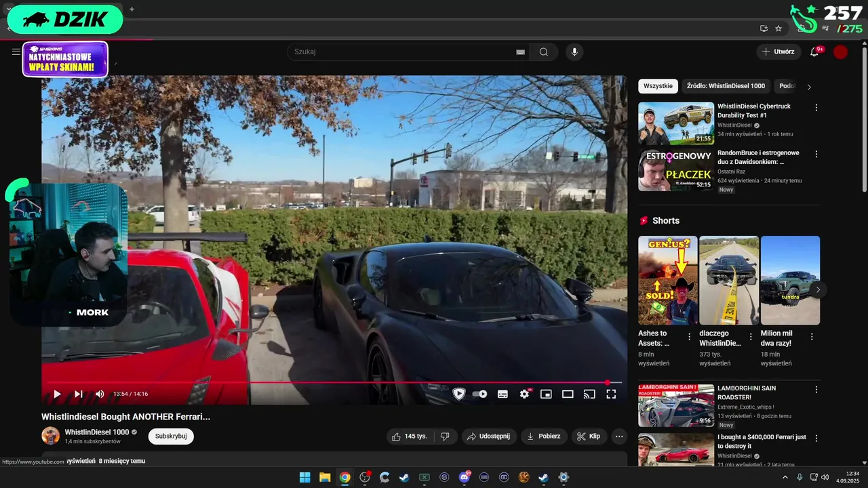
Task: Toggle subtitles in the player
Action: click(x=502, y=394)
